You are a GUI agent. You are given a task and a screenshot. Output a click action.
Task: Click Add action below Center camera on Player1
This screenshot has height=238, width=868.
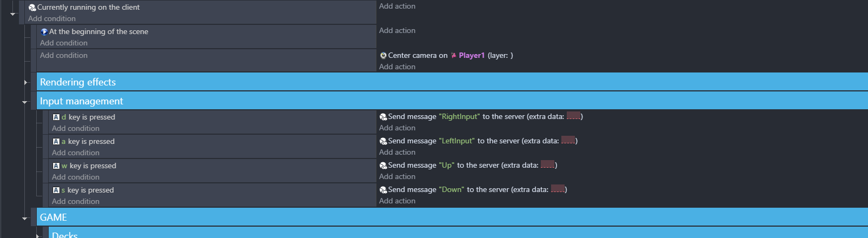397,67
